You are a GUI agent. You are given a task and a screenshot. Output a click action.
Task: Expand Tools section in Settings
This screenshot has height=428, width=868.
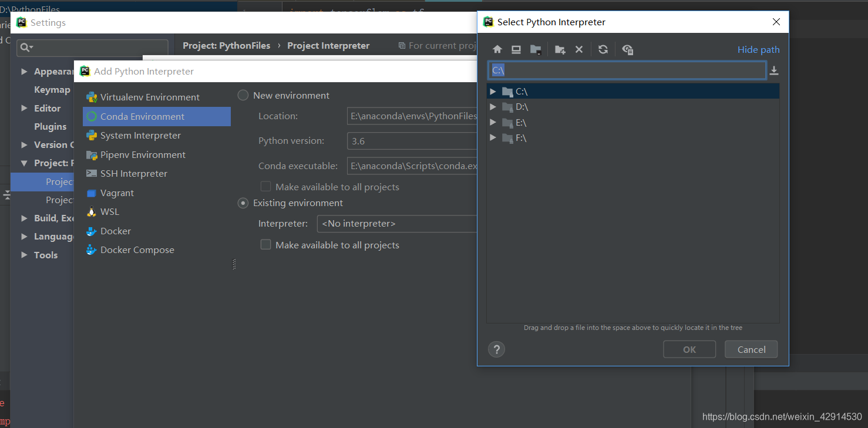tap(24, 255)
